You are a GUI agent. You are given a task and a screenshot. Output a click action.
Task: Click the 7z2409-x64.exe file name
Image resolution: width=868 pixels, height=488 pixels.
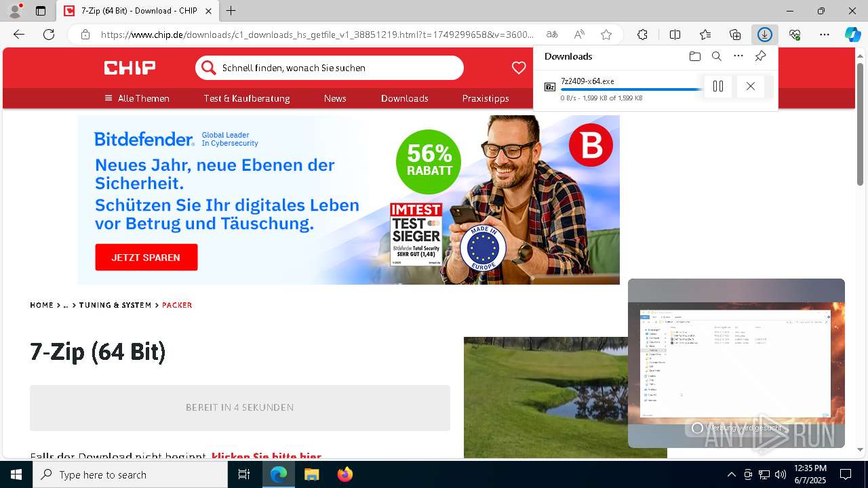click(x=587, y=81)
